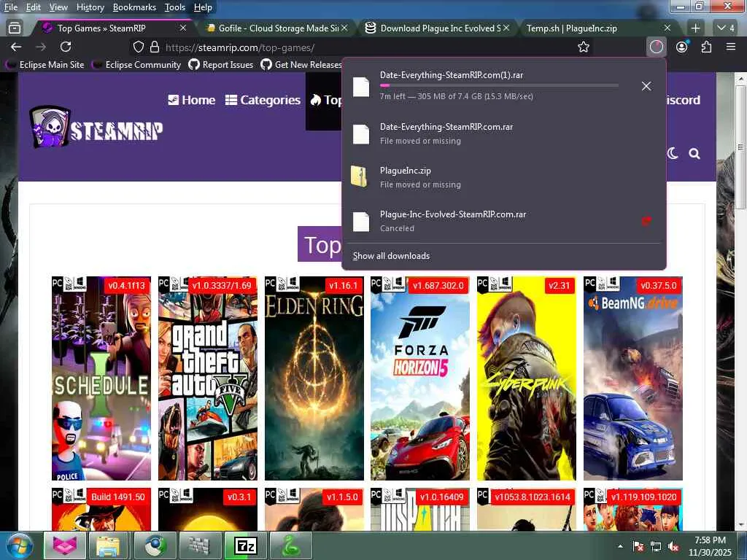Click the v2.31 version badge
Viewport: 747px width, 560px height.
[x=560, y=285]
